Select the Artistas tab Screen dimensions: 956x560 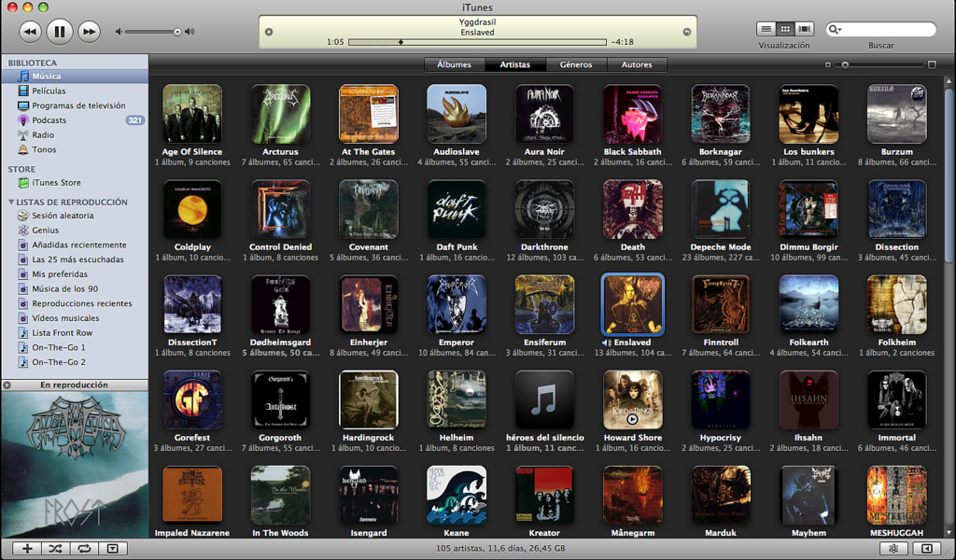515,64
